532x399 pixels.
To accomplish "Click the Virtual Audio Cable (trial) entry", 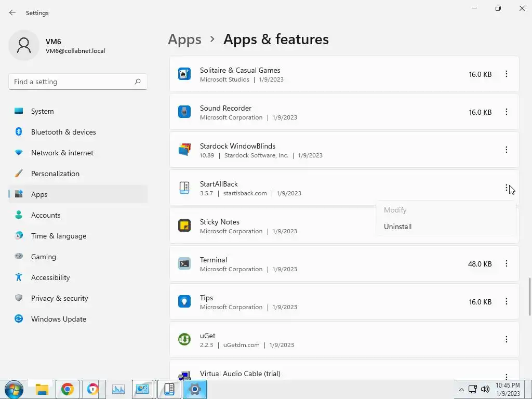I will (x=344, y=370).
